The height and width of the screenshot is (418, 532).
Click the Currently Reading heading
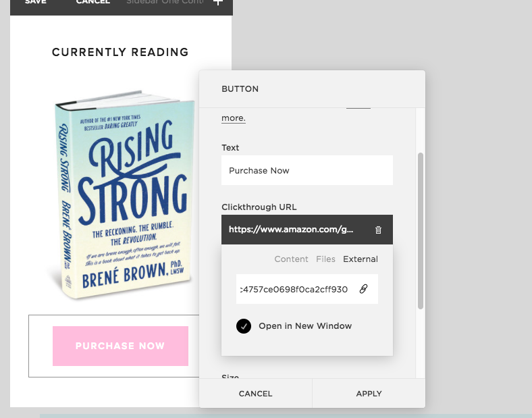[120, 52]
